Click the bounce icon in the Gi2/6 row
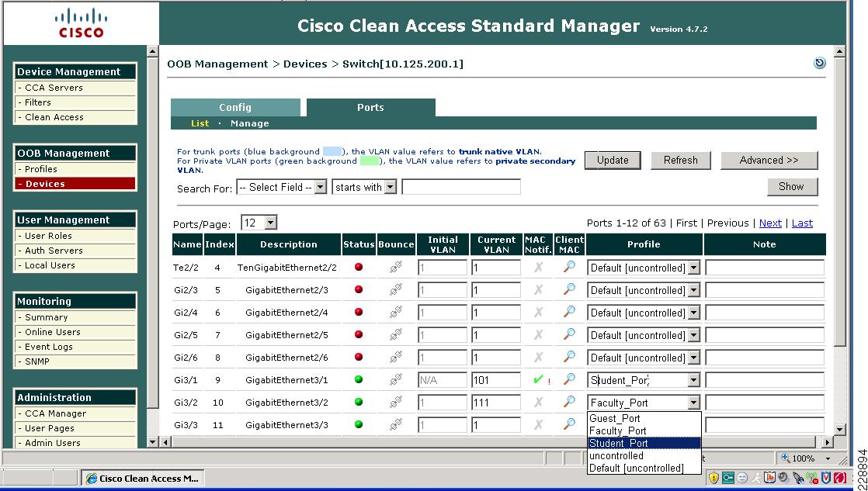Image resolution: width=868 pixels, height=491 pixels. tap(396, 358)
